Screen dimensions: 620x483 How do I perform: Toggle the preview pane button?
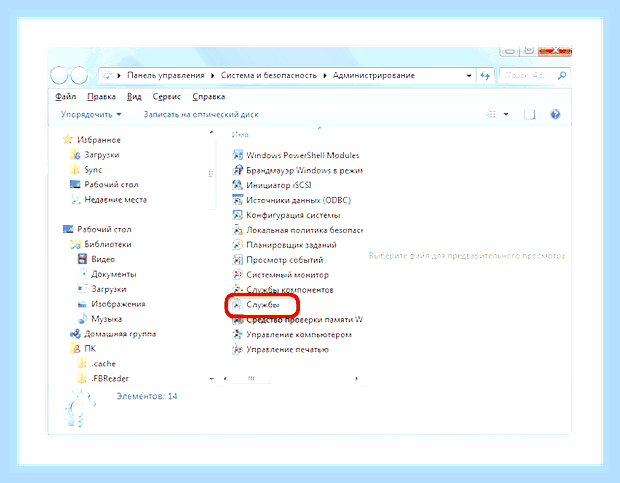[529, 114]
